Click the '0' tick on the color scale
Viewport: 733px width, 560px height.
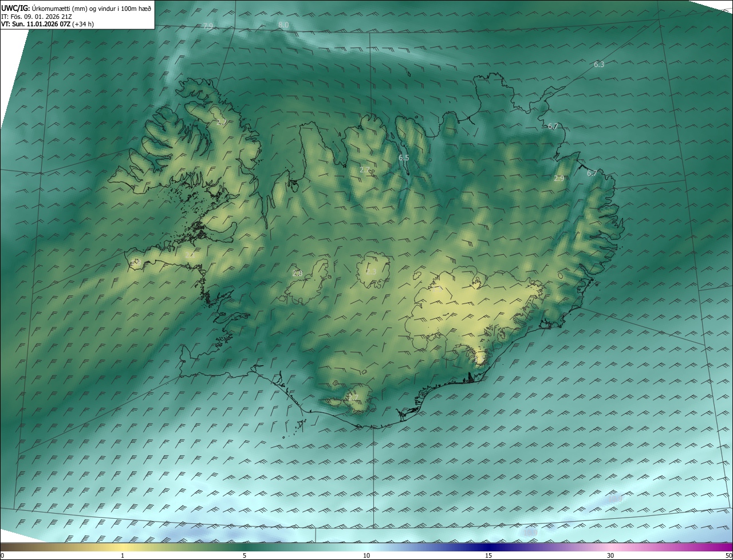point(2,556)
